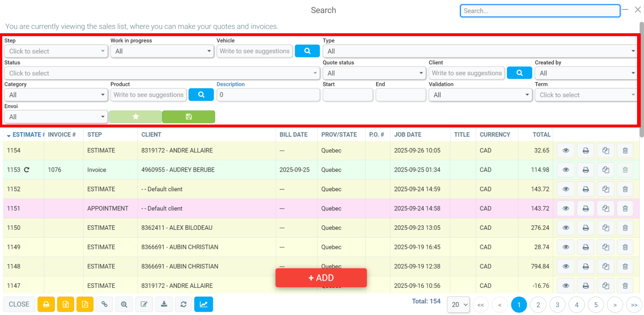Click the CLOSE button
The image size is (644, 315).
19,304
